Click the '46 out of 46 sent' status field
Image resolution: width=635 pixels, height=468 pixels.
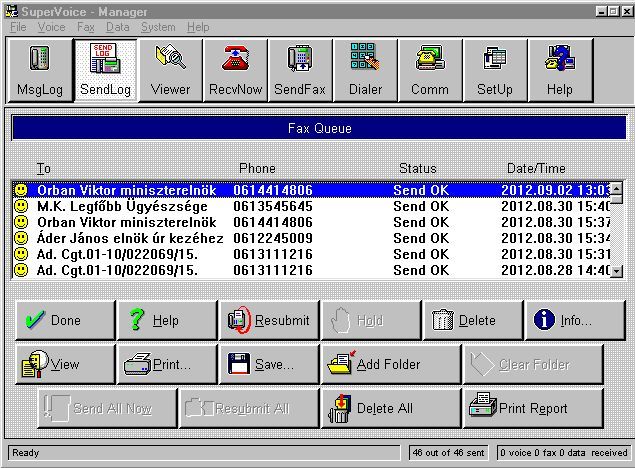click(448, 453)
